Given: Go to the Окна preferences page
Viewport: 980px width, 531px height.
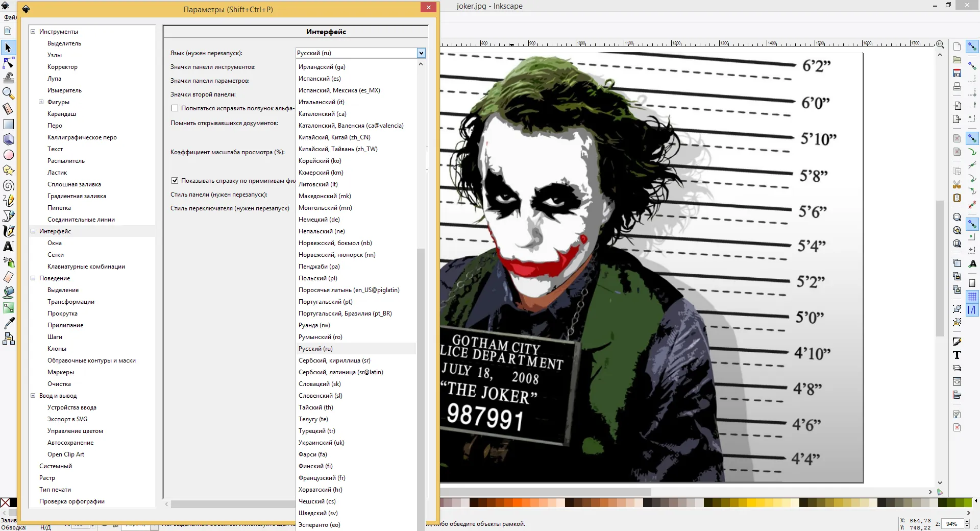Looking at the screenshot, I should click(x=55, y=243).
